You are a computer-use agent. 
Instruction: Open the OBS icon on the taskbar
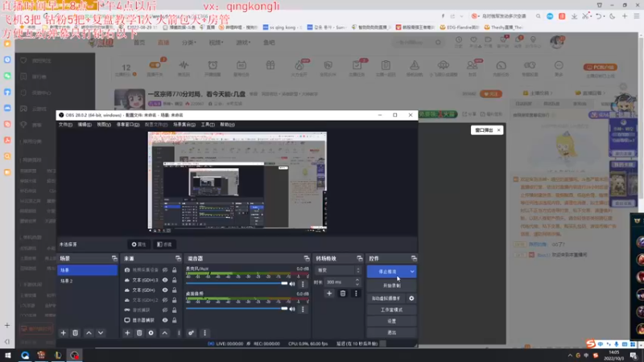[x=74, y=355]
